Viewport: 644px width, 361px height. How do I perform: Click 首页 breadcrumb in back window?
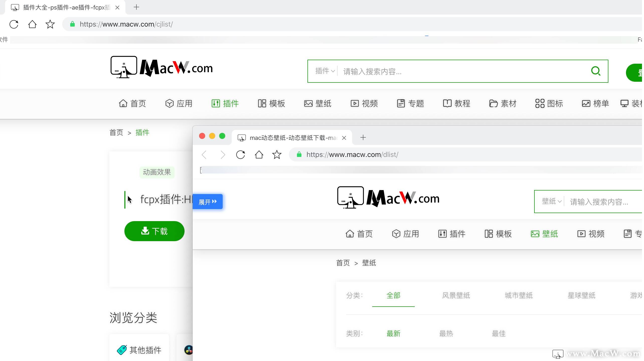(116, 132)
